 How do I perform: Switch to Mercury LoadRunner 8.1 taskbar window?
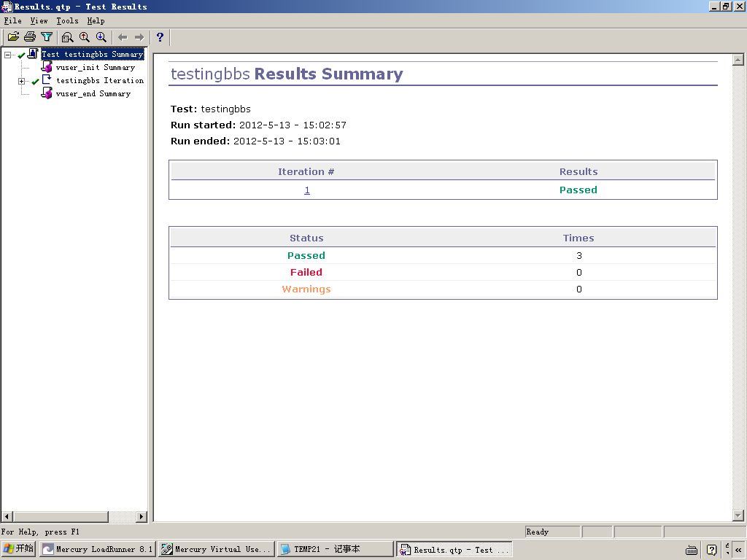click(98, 549)
